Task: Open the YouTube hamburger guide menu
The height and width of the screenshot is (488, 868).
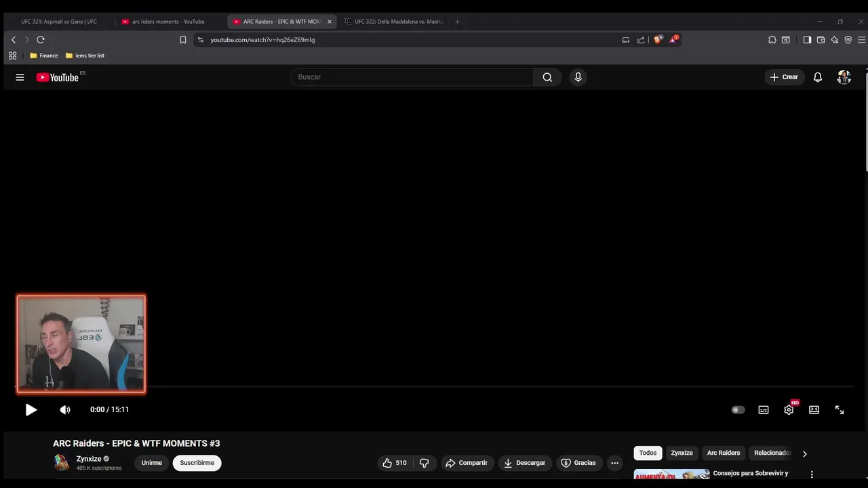Action: [x=20, y=77]
